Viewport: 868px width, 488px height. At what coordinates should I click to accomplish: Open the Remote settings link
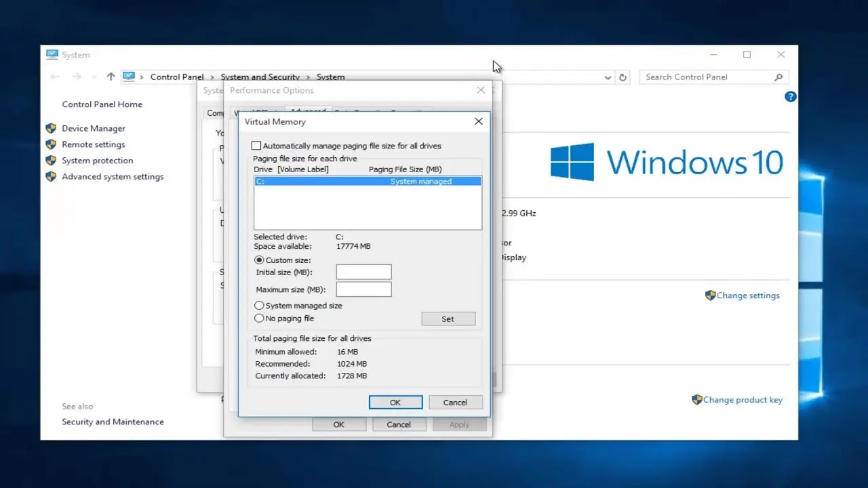click(94, 144)
